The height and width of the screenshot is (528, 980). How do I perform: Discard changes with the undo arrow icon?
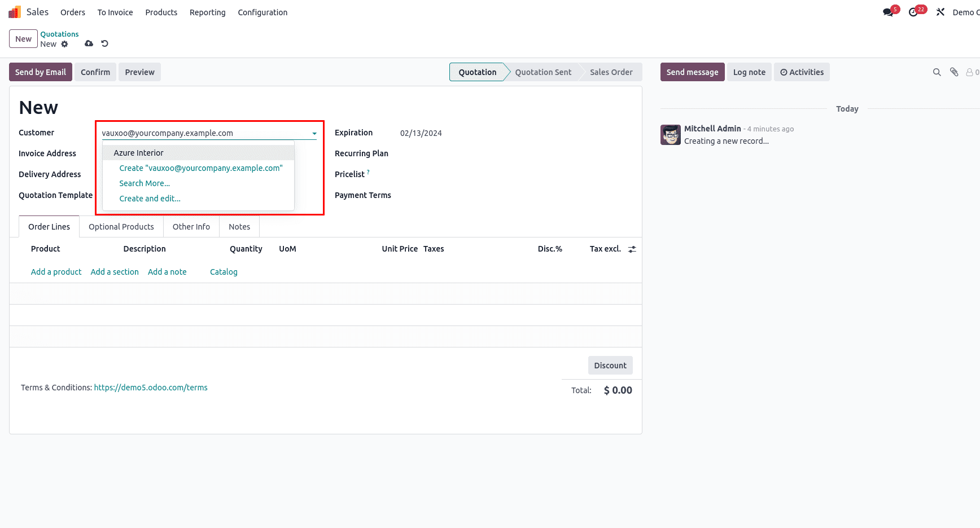104,43
